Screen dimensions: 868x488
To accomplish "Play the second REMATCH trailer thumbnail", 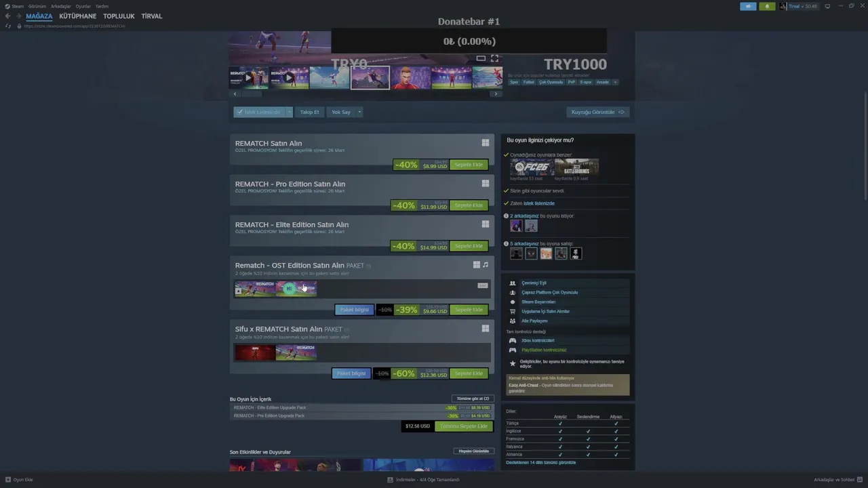I will (289, 77).
